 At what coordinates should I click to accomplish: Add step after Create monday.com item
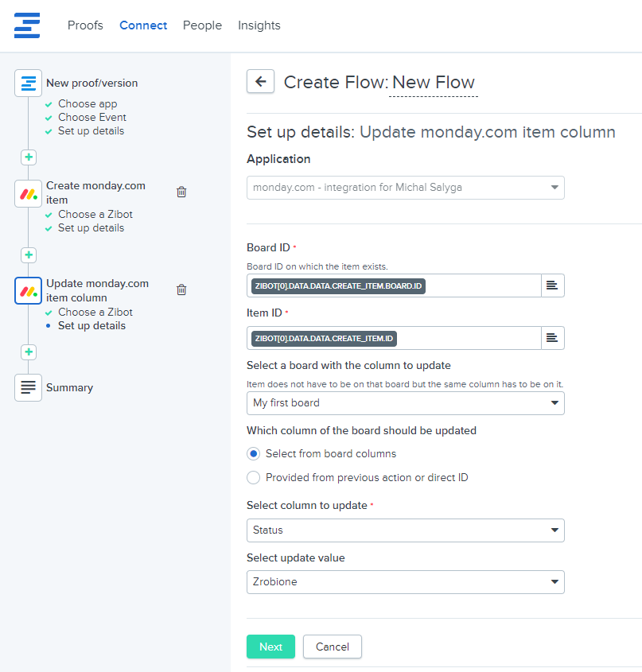tap(29, 255)
